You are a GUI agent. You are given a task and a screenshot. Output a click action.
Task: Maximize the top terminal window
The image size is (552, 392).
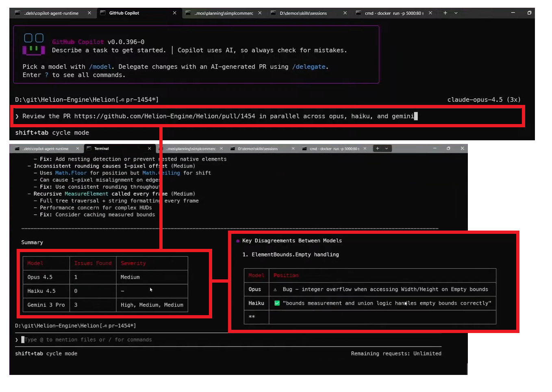[529, 13]
